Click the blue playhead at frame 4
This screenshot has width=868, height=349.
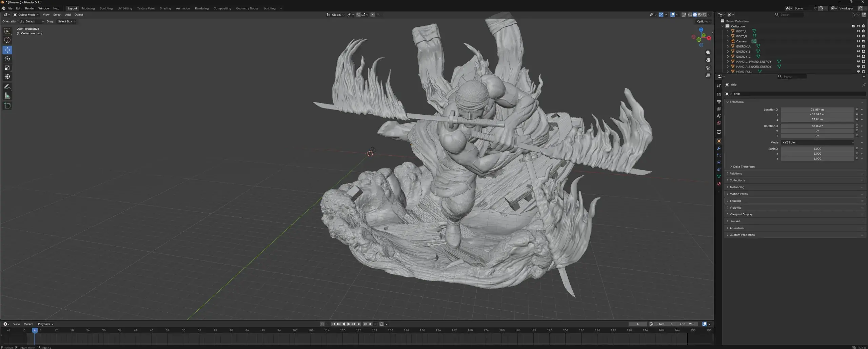pyautogui.click(x=35, y=330)
